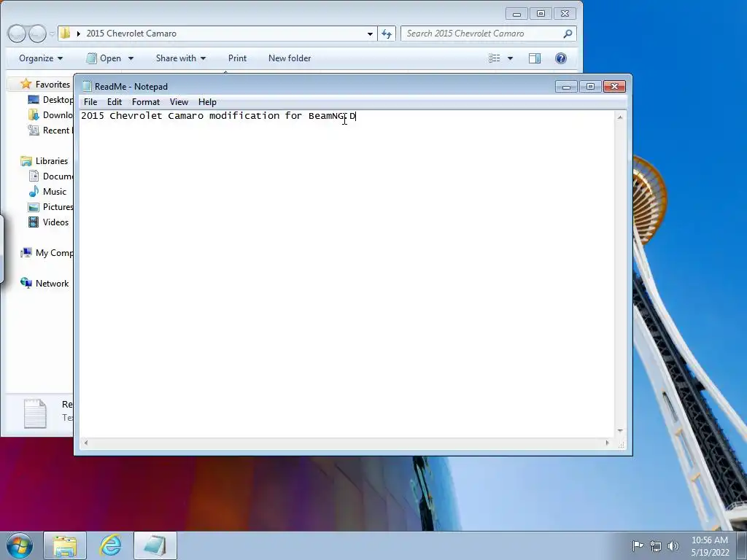Click the search magnifier icon in Explorer
Image resolution: width=747 pixels, height=560 pixels.
pos(568,34)
